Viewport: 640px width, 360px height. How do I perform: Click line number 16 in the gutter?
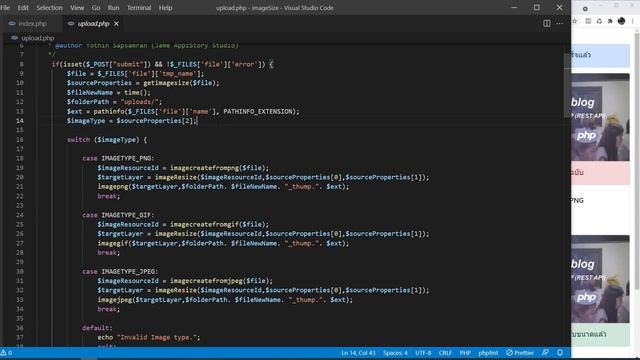tap(20, 140)
